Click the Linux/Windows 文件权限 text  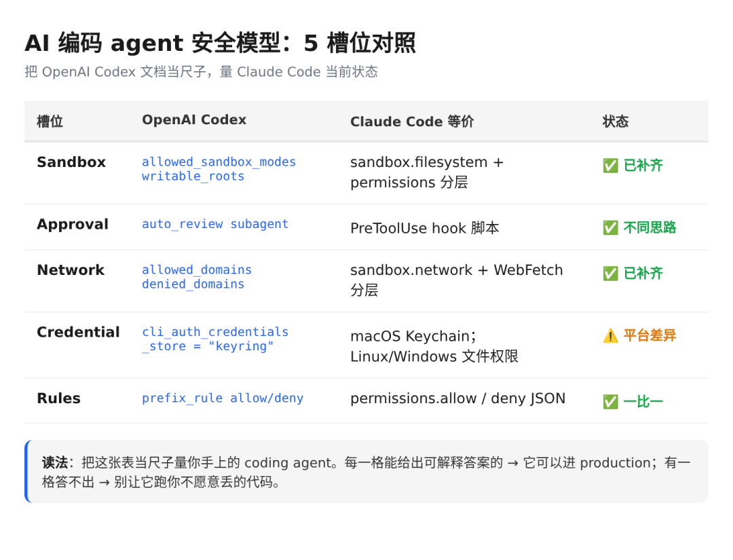coord(434,356)
